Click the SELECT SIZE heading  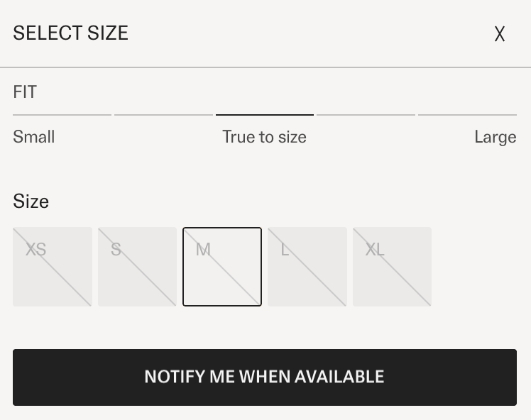click(x=70, y=33)
